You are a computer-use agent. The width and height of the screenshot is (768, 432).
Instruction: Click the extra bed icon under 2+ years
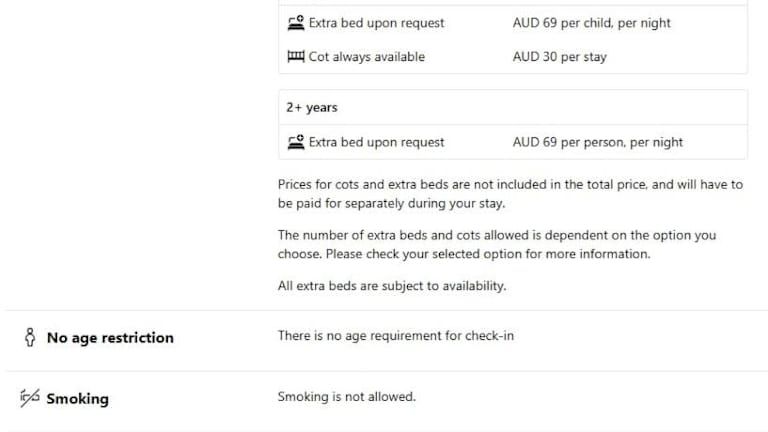coord(295,142)
